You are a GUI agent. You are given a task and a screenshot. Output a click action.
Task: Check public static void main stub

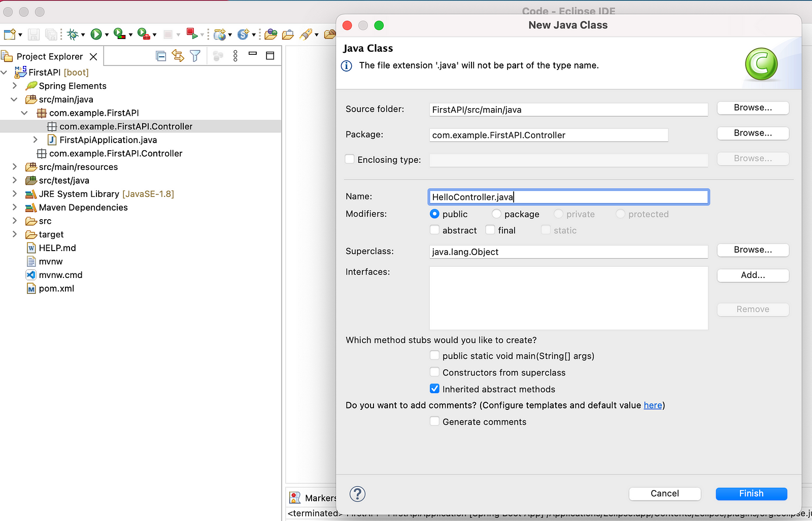coord(434,355)
